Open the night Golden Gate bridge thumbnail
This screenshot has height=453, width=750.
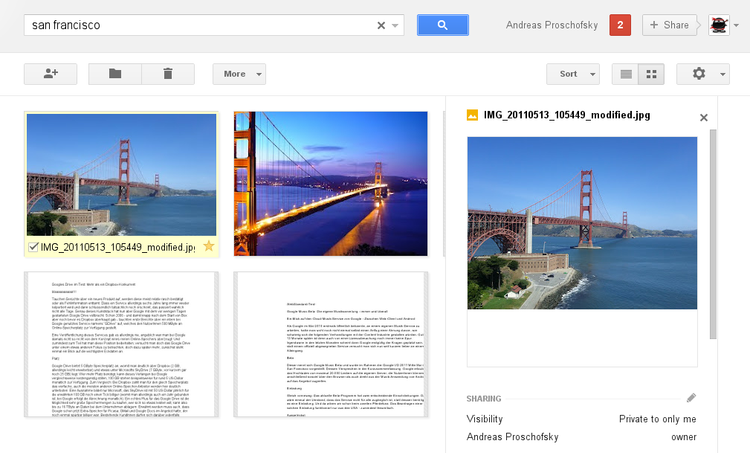coord(330,184)
